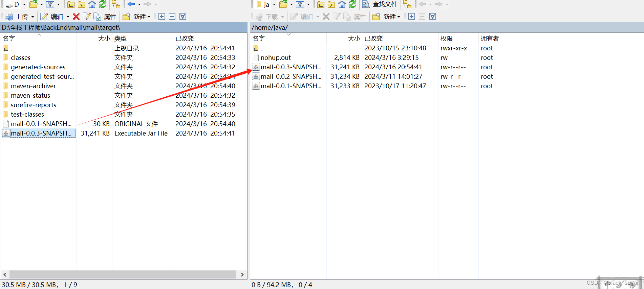This screenshot has height=289, width=644.
Task: Open remote directory bookmark folder icon
Action: coord(283,4)
